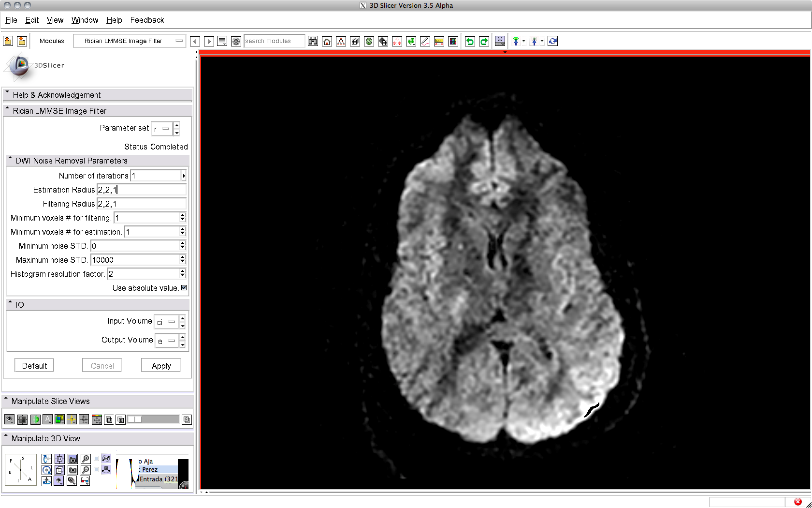Click the slice opacity fade slider
Screen dimensions: 812x508
153,419
